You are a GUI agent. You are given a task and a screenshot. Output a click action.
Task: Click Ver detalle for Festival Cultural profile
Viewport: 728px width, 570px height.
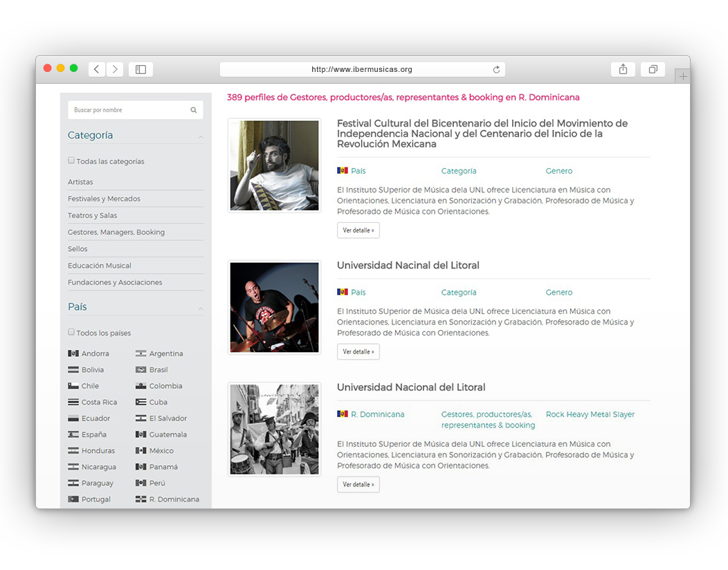[358, 230]
